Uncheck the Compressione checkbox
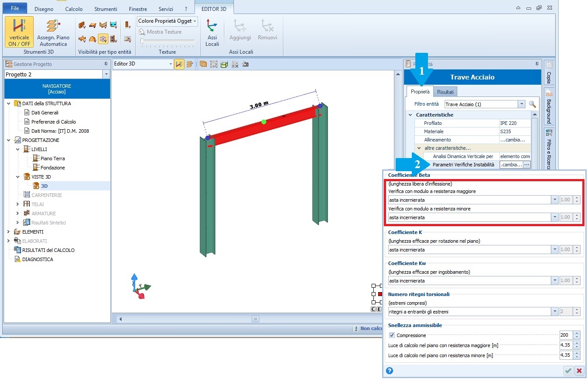The width and height of the screenshot is (588, 379). 392,335
